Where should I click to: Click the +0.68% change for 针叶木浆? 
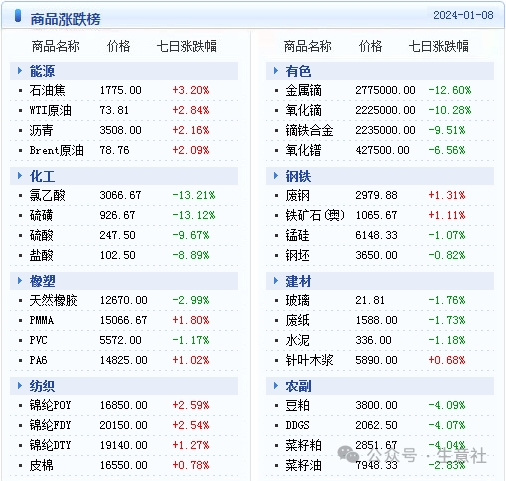pyautogui.click(x=447, y=360)
